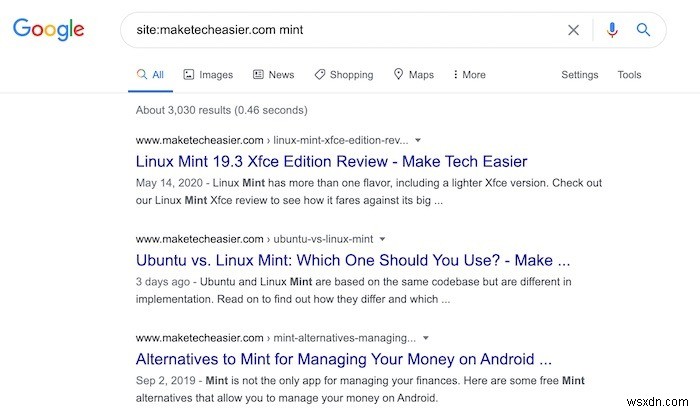Click the Google logo
The width and height of the screenshot is (700, 412).
click(49, 29)
